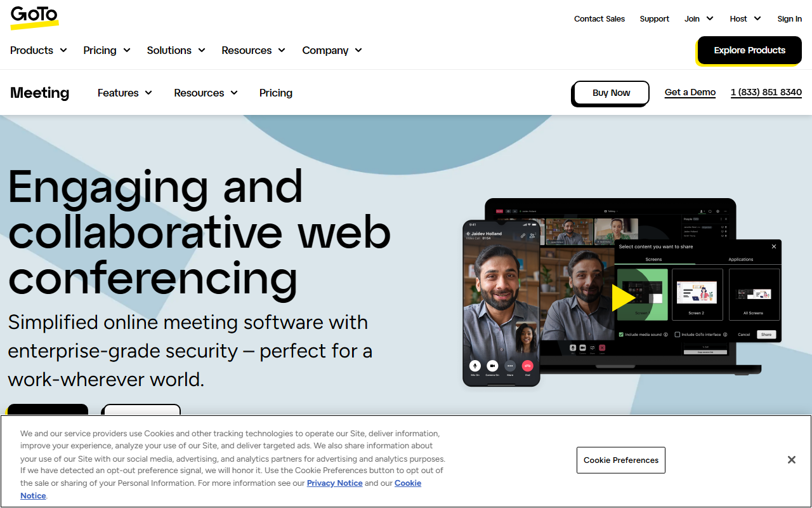
Task: Open the Cookie Notice link
Action: (408, 483)
